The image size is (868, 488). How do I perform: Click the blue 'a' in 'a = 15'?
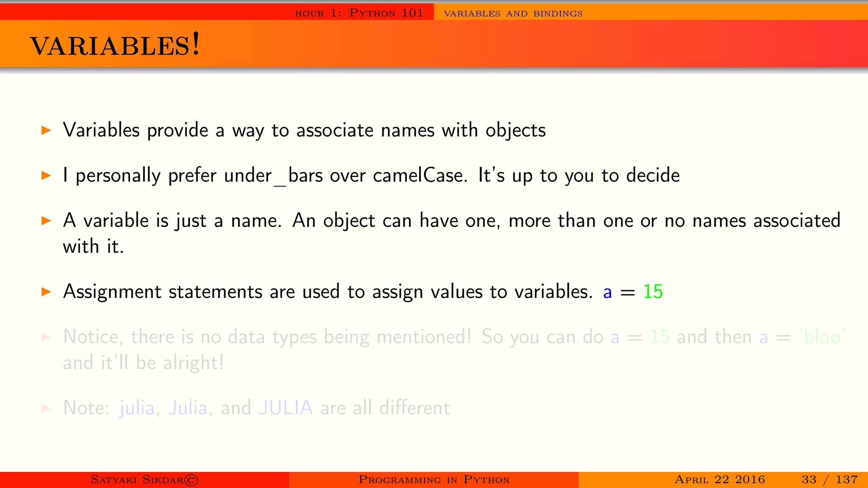point(607,292)
